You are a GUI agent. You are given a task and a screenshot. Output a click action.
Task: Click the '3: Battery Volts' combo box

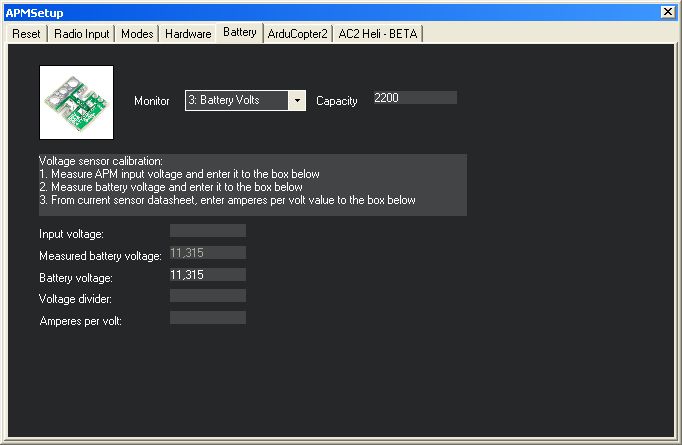[x=245, y=100]
